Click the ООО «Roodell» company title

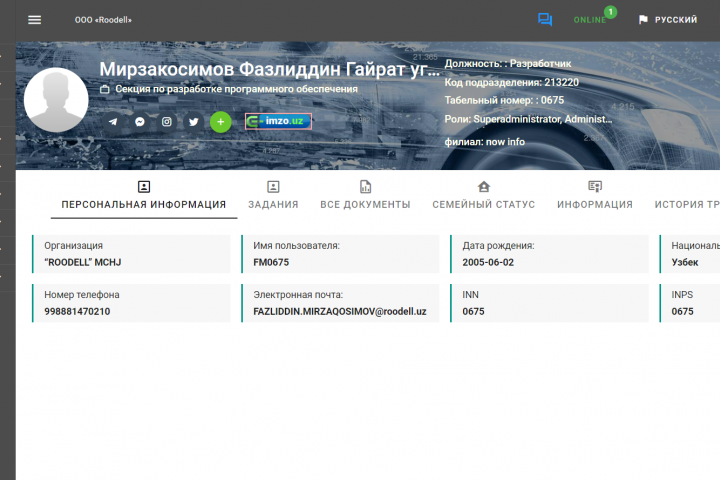click(103, 20)
